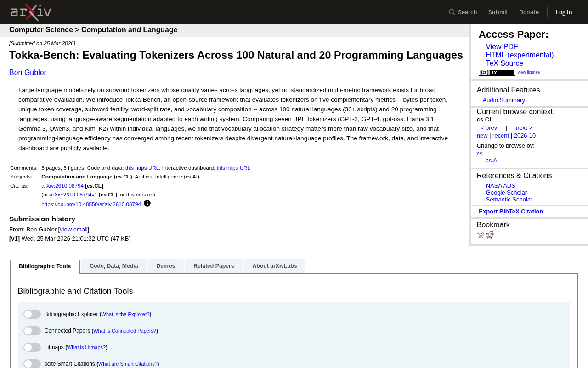Look up paper on Google Scholar
This screenshot has width=588, height=368.
point(506,193)
